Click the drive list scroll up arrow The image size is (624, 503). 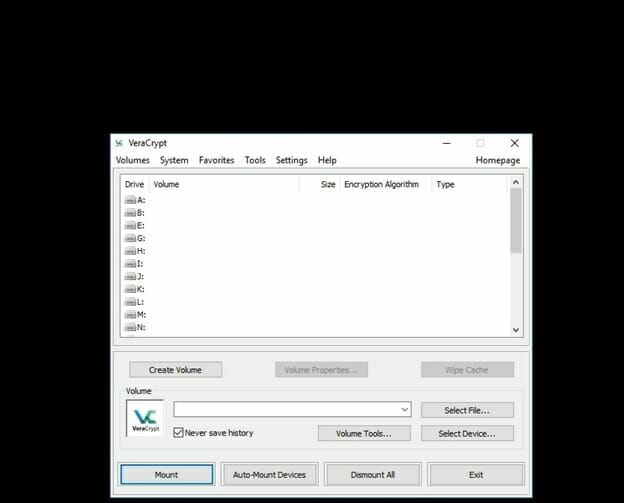[x=516, y=182]
